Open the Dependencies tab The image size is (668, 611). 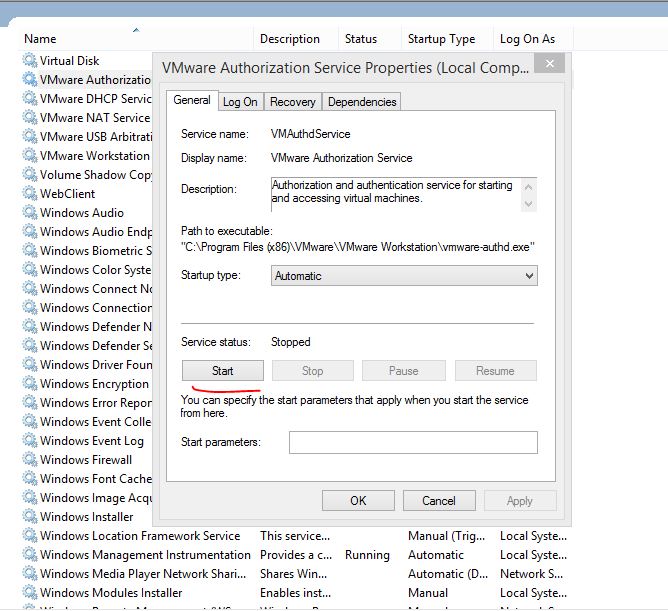pyautogui.click(x=362, y=102)
